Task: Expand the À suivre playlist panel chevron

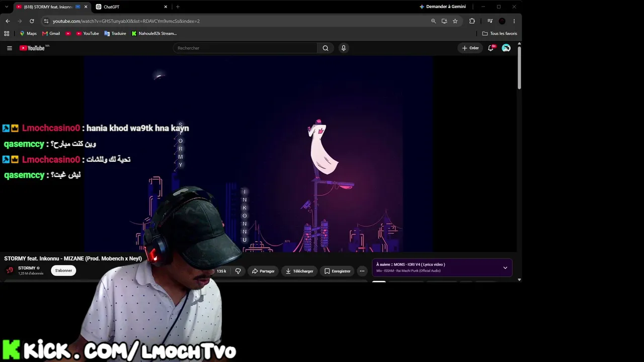Action: [505, 267]
